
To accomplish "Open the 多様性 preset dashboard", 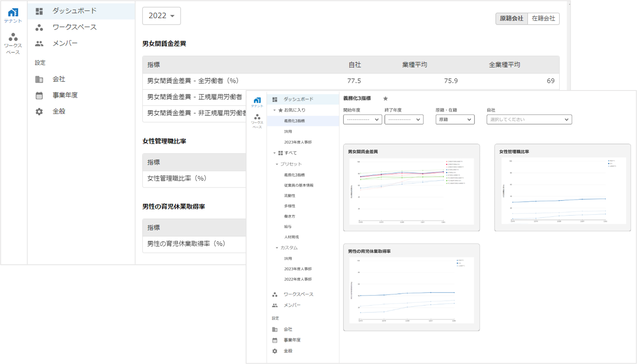I will coord(290,206).
